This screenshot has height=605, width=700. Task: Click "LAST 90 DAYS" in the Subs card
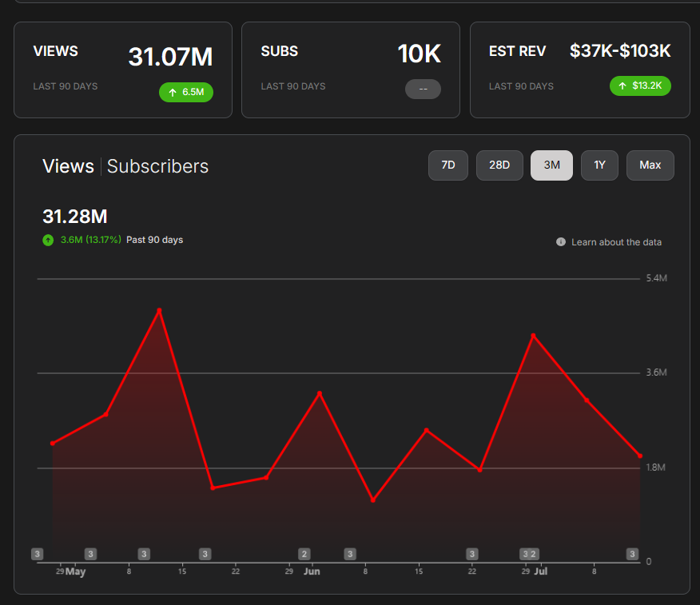[x=293, y=86]
